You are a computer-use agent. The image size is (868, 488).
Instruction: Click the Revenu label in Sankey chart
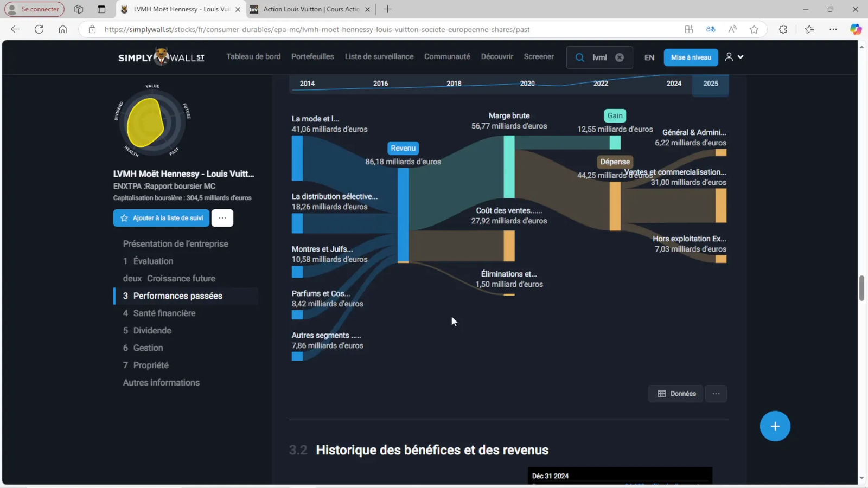403,148
